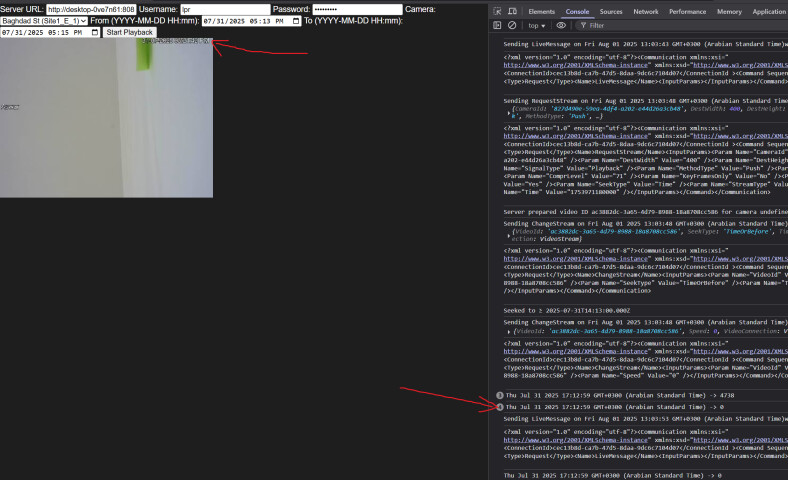Viewport: 788px width, 480px height.
Task: Open calendar picker in To datetime field
Action: (x=95, y=32)
